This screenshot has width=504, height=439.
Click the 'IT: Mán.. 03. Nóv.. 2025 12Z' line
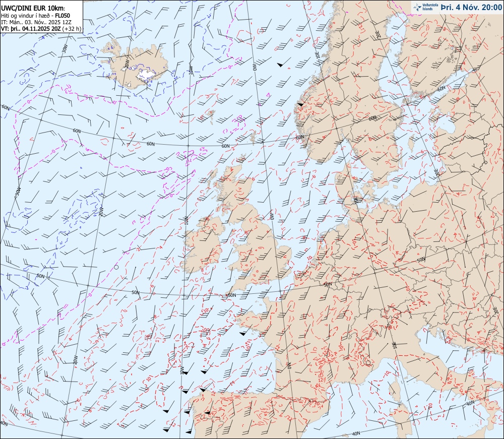coord(36,22)
